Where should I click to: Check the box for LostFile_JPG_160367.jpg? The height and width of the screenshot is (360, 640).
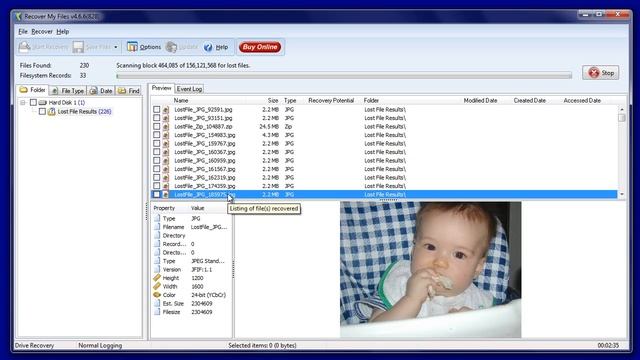(157, 152)
